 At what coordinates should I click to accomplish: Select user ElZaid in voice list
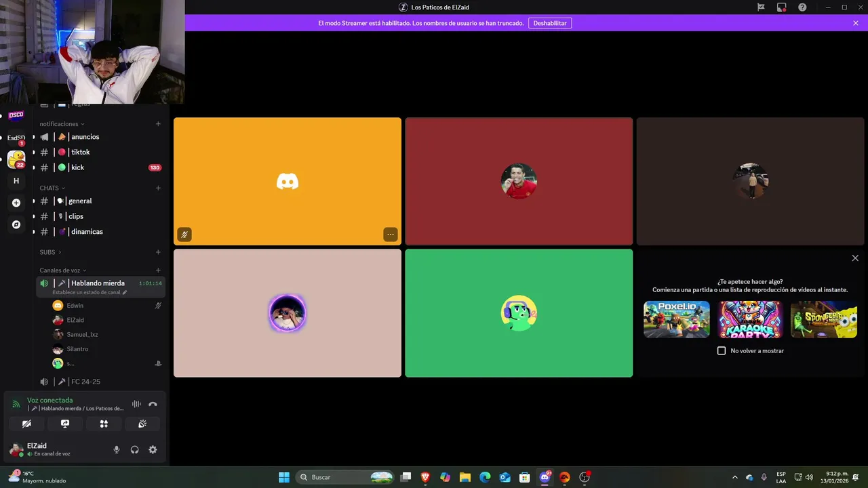pos(107,320)
